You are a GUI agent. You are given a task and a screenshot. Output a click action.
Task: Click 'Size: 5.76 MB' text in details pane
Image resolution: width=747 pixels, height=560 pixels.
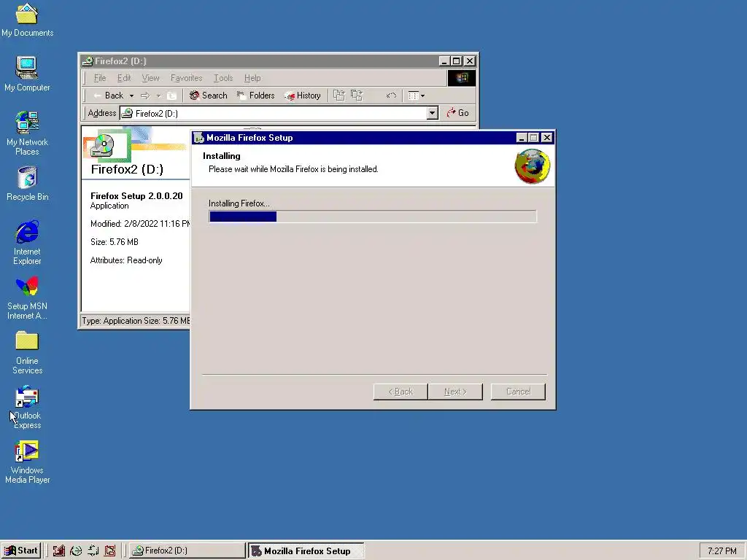coord(115,242)
